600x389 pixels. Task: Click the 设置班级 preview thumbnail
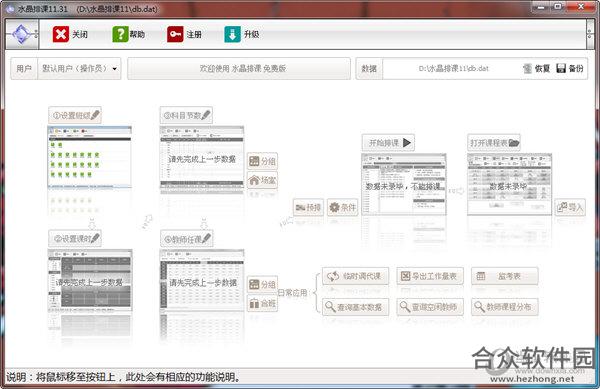click(x=90, y=157)
